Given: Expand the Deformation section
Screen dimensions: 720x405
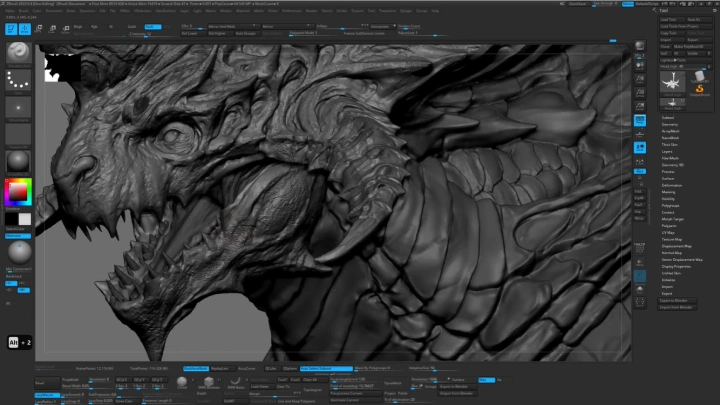Looking at the screenshot, I should point(672,185).
